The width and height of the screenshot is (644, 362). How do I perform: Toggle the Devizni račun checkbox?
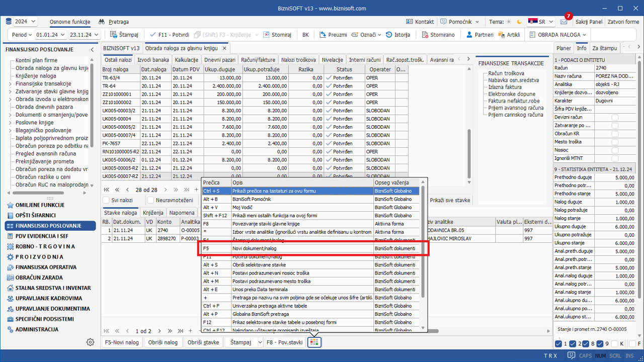pos(614,118)
